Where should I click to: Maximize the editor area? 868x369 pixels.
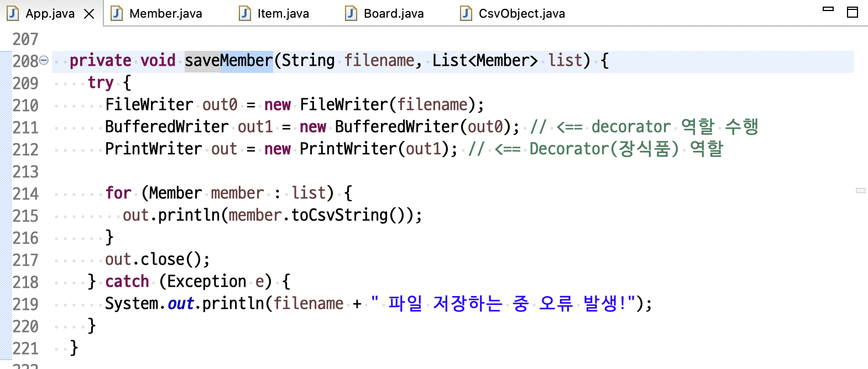point(853,12)
